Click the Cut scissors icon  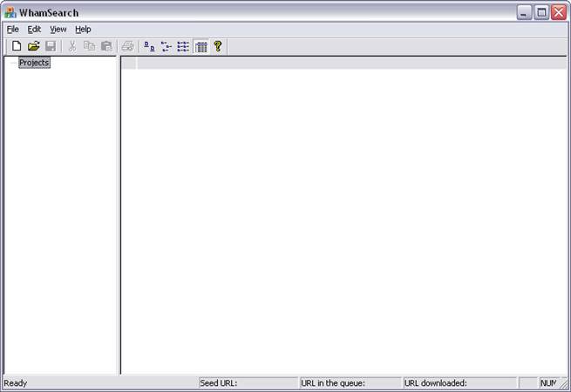pyautogui.click(x=72, y=46)
